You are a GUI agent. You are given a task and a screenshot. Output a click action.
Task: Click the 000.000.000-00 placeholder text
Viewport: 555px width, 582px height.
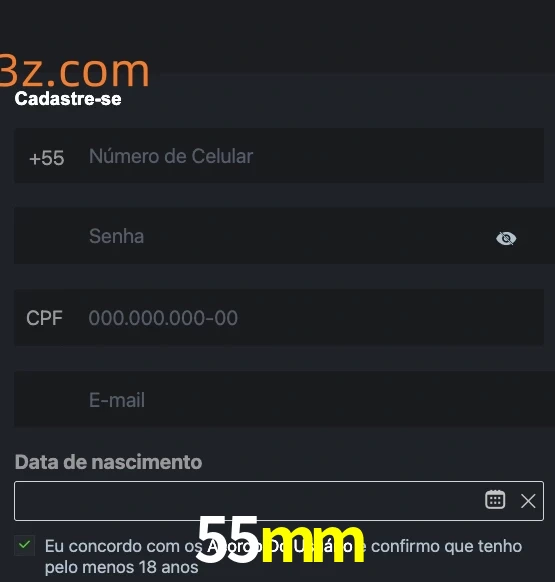coord(163,318)
